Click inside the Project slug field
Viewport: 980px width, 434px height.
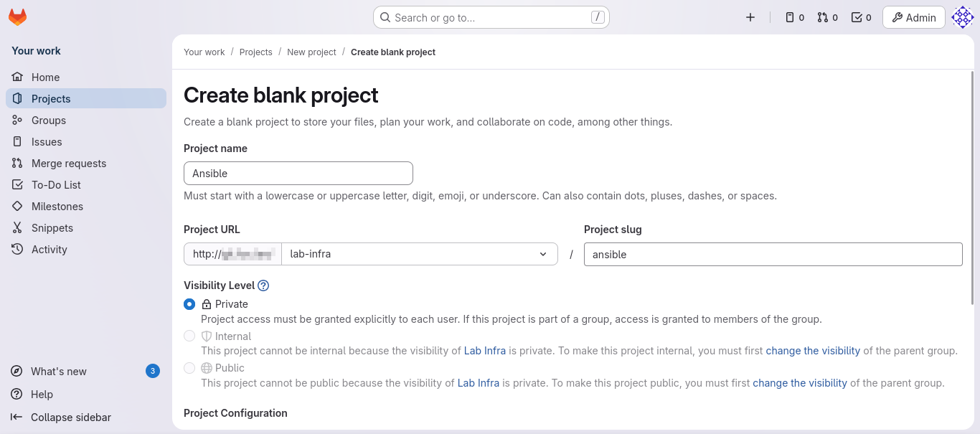coord(773,254)
